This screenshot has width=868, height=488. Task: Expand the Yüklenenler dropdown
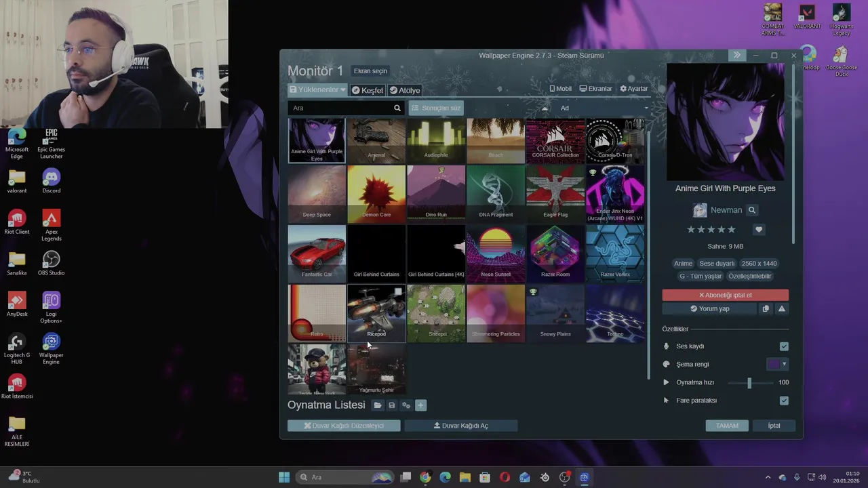coord(317,89)
